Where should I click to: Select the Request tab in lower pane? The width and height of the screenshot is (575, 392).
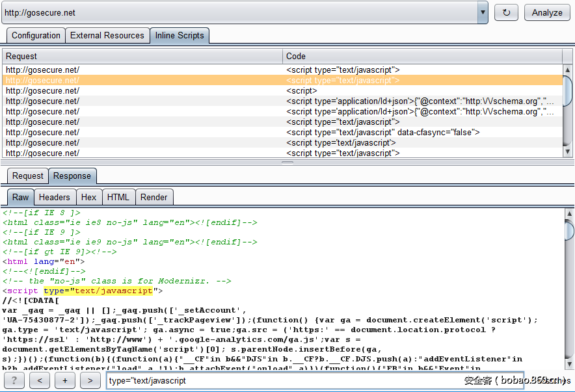[x=28, y=176]
